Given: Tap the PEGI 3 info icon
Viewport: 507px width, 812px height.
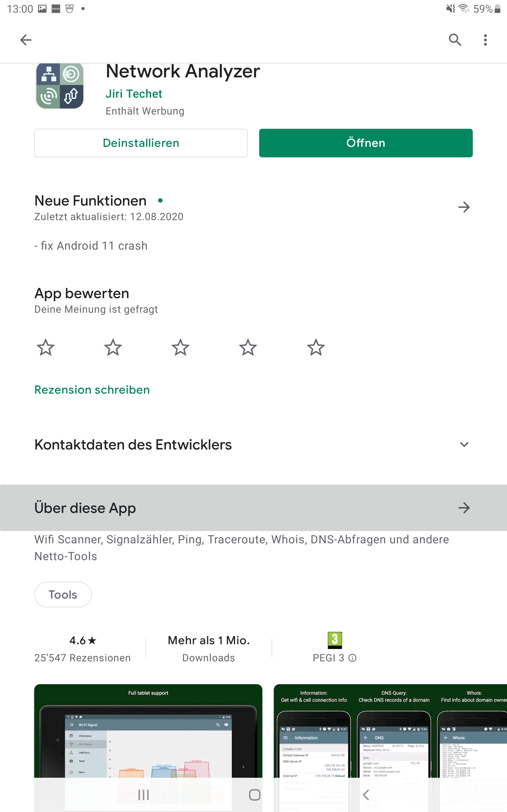Looking at the screenshot, I should [x=352, y=658].
